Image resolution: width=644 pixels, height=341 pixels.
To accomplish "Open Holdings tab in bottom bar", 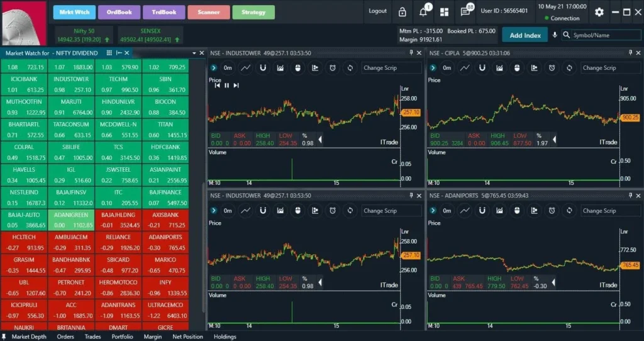I will (x=225, y=337).
